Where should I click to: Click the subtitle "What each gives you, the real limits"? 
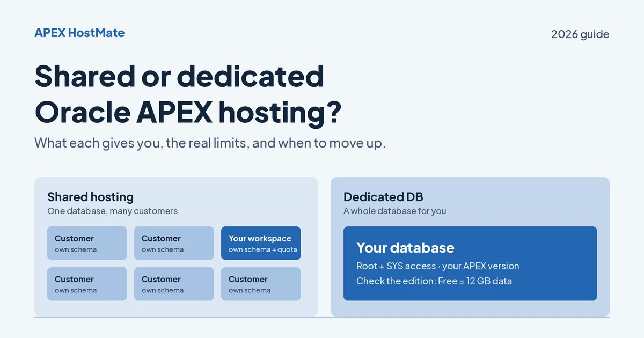click(140, 143)
